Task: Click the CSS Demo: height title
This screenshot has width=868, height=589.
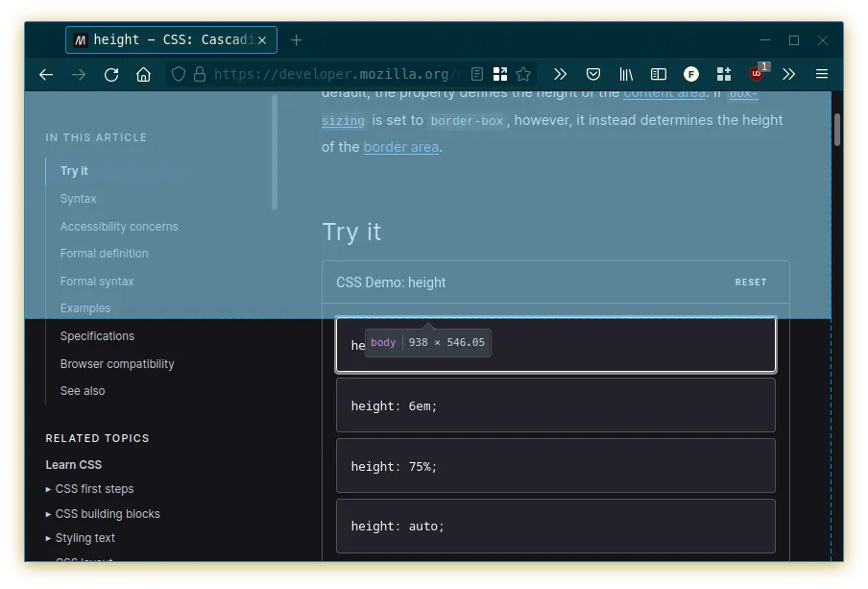Action: (x=391, y=282)
